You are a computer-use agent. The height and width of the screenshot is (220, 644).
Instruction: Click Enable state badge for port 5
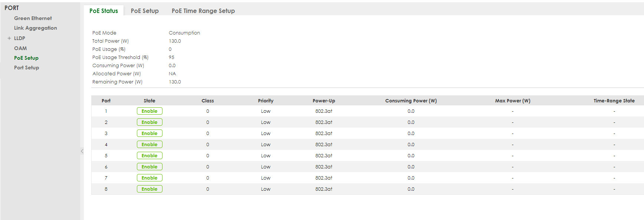point(149,155)
